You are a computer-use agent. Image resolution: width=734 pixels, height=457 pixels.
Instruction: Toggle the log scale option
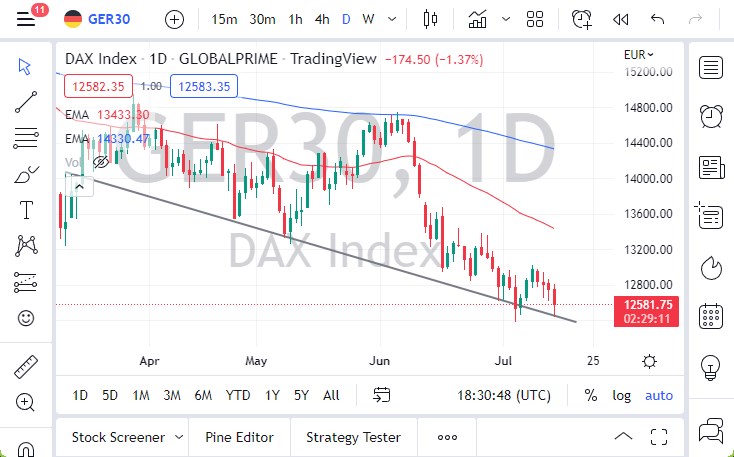622,395
